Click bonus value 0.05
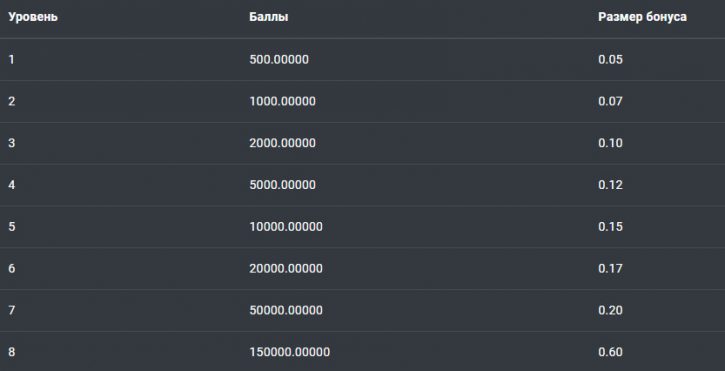The height and width of the screenshot is (371, 725). pos(610,60)
